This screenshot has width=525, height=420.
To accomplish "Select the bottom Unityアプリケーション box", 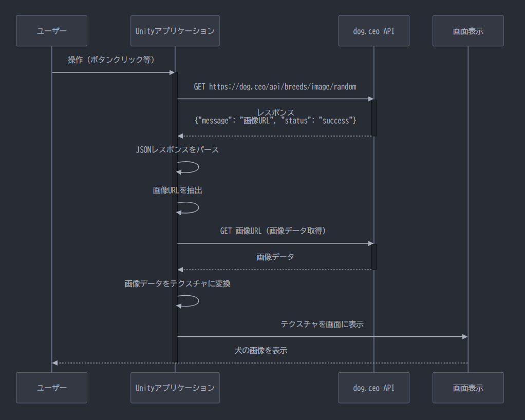I will [175, 388].
